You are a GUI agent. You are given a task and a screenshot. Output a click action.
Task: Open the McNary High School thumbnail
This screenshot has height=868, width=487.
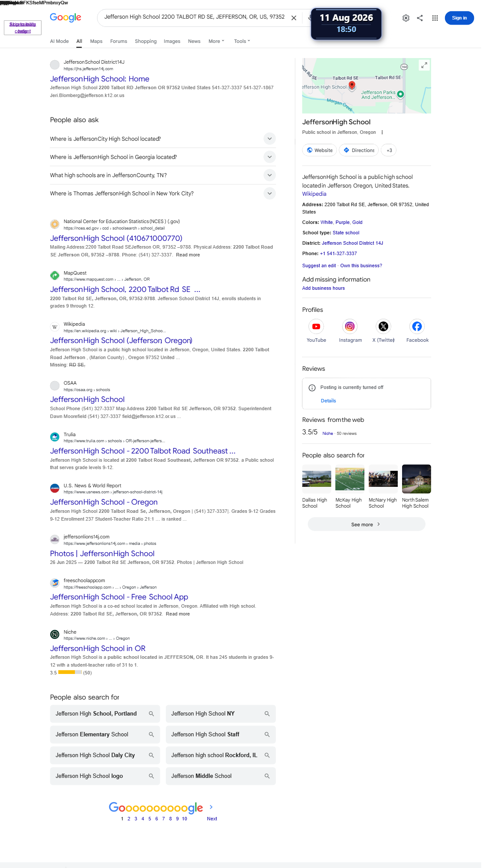pos(383,479)
